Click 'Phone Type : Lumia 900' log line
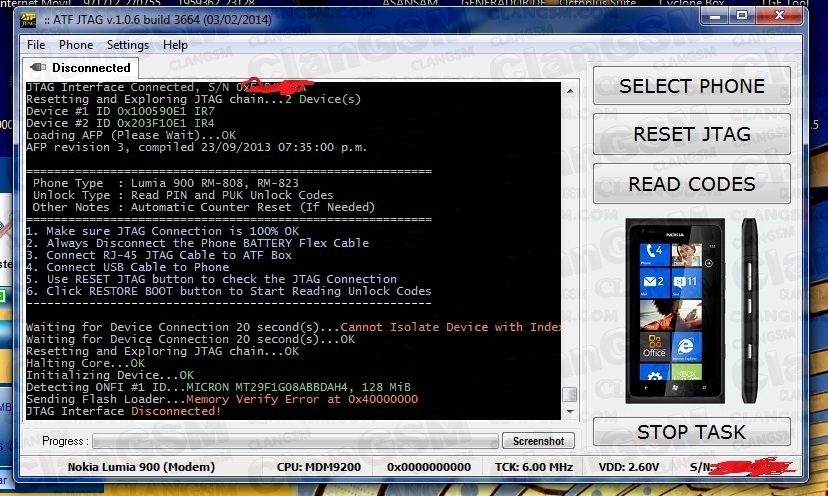The height and width of the screenshot is (496, 828). pyautogui.click(x=165, y=183)
